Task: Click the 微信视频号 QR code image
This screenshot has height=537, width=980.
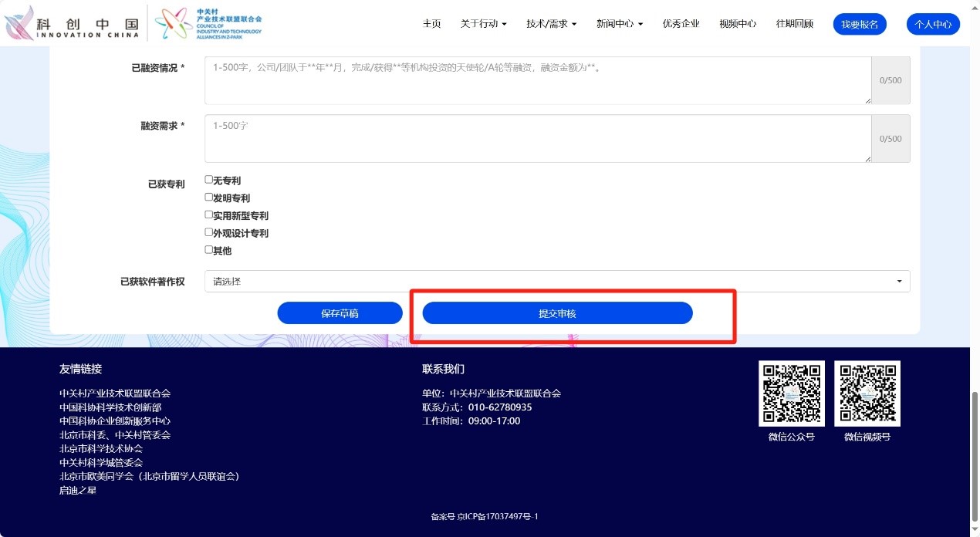Action: (x=867, y=393)
